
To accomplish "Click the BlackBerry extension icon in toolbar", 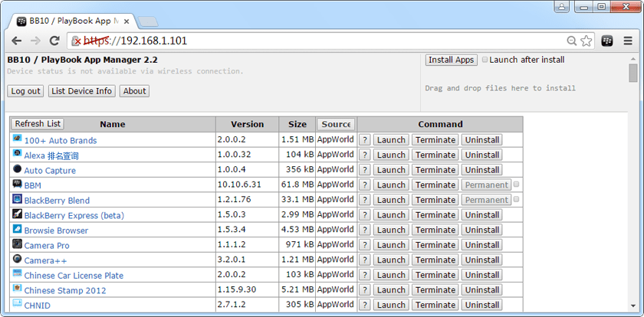I will [x=607, y=41].
